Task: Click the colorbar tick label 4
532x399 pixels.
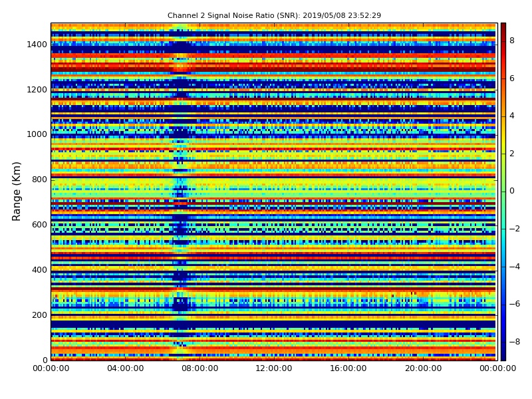Action: click(x=512, y=116)
